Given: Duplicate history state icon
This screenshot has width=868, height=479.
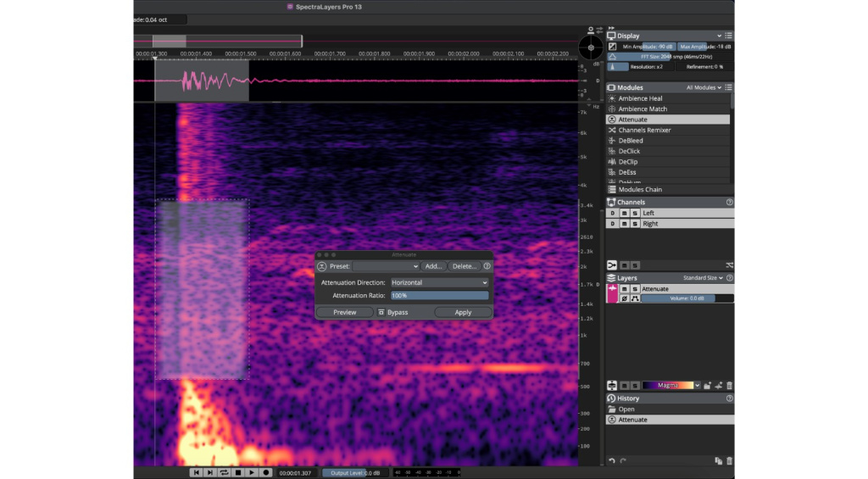Looking at the screenshot, I should click(x=719, y=460).
